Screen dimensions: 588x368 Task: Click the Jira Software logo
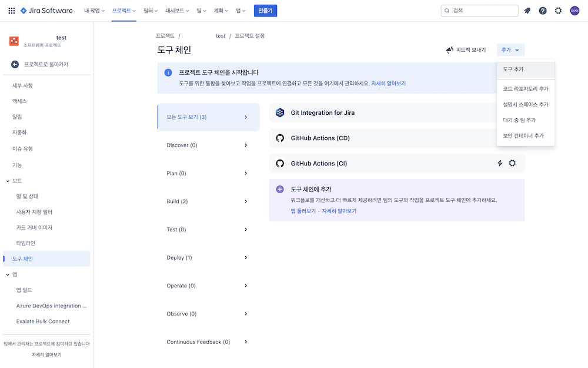(46, 11)
